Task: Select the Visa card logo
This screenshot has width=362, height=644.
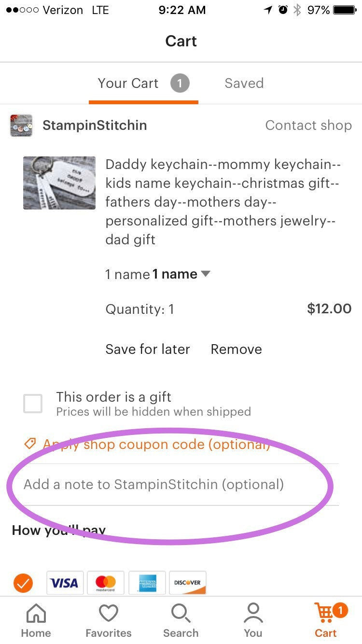Action: (x=65, y=583)
